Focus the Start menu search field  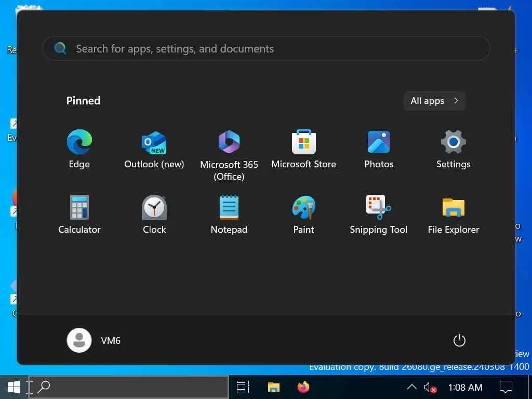click(266, 48)
